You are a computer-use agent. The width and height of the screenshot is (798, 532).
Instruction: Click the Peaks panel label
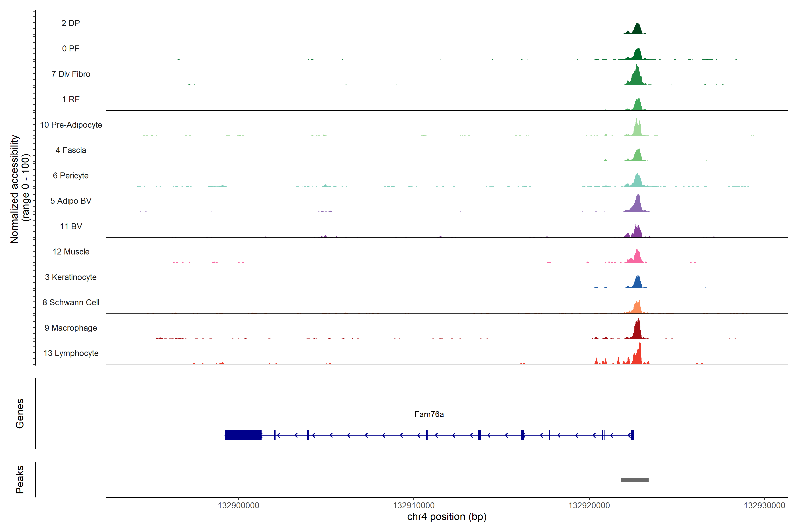click(20, 479)
